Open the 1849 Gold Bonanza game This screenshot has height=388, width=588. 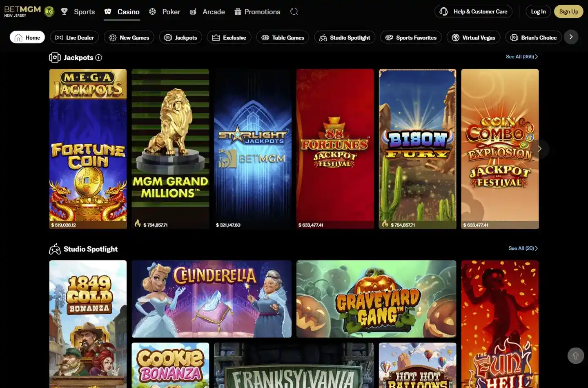88,324
